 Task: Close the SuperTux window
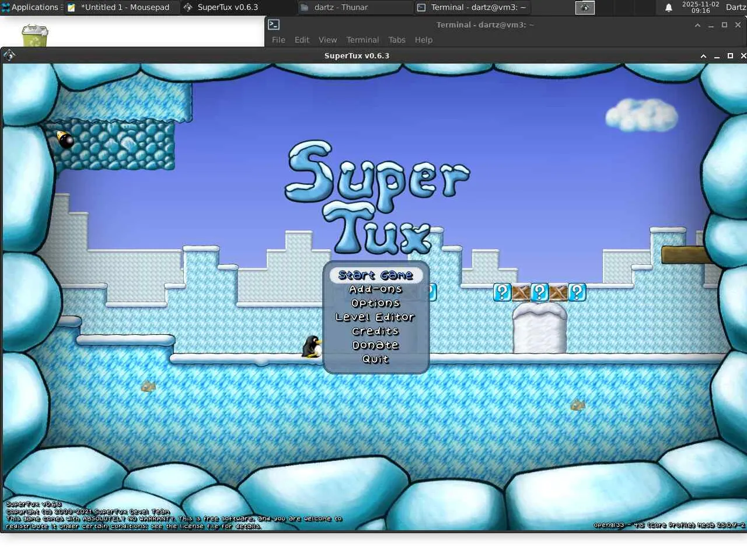(x=743, y=56)
